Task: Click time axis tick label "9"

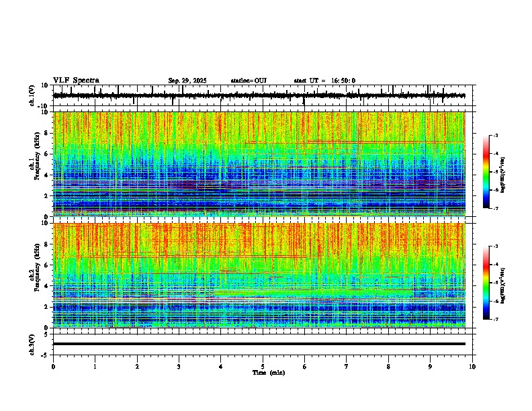Action: 430,367
